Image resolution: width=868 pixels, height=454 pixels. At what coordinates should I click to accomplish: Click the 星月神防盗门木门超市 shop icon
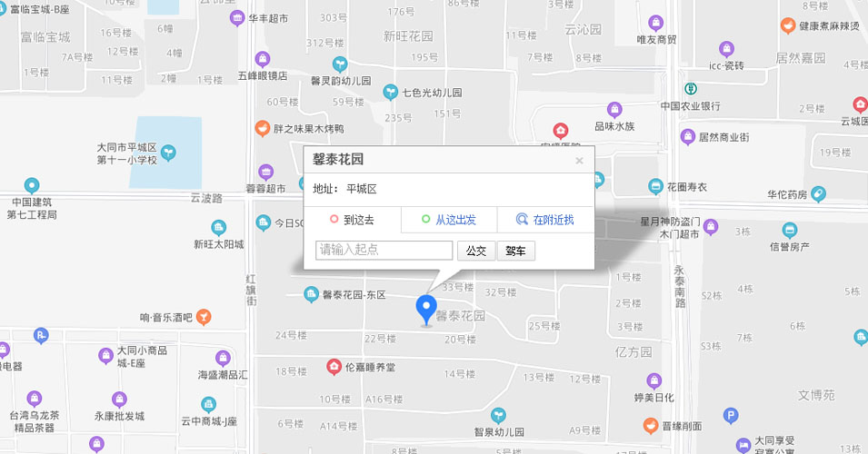pyautogui.click(x=711, y=226)
